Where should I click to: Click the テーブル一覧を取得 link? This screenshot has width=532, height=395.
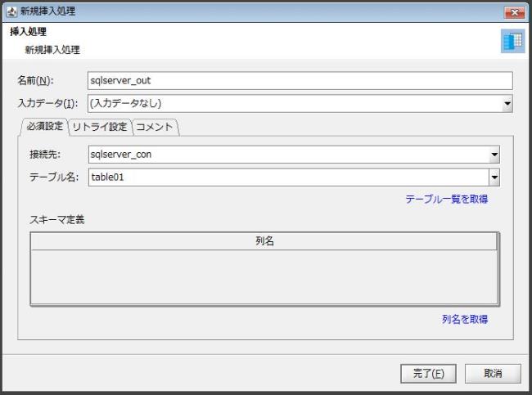coord(447,199)
